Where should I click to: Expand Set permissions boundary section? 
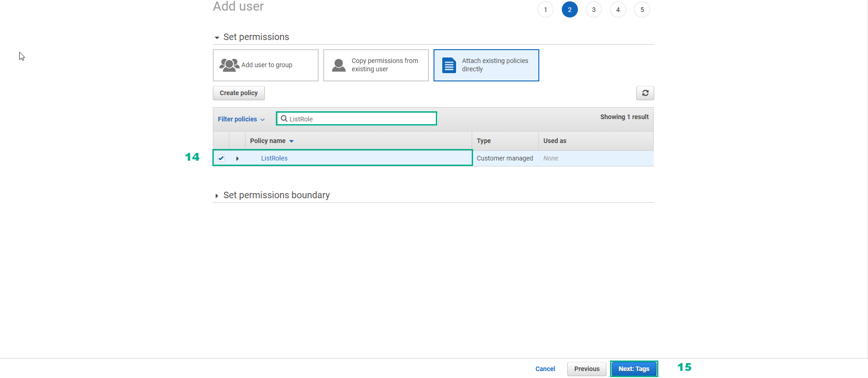[217, 196]
